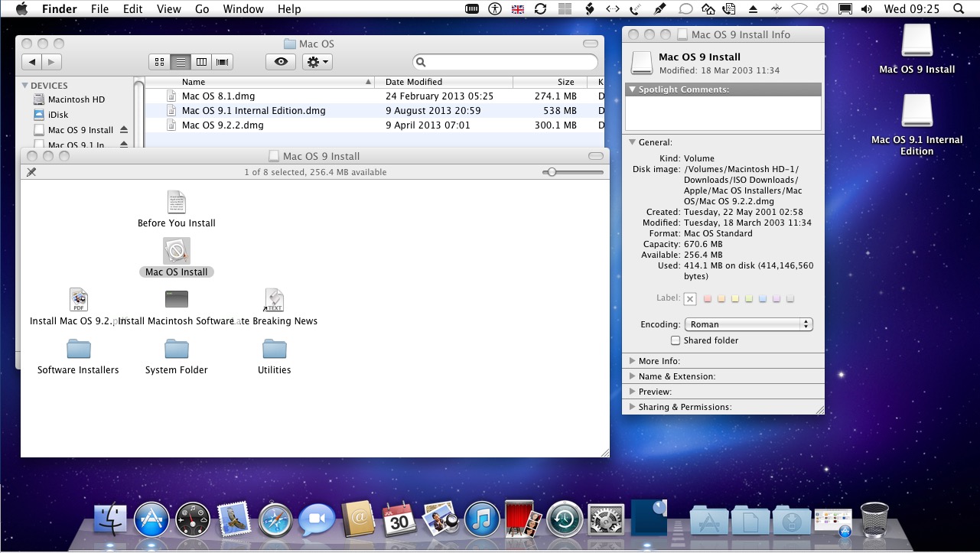The image size is (980, 553).
Task: Apply the blue label color
Action: (763, 299)
